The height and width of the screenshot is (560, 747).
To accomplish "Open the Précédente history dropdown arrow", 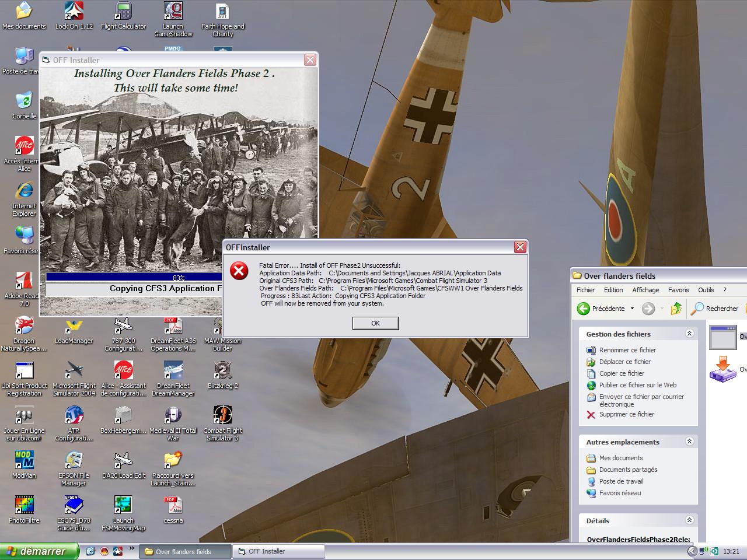I will pos(632,309).
